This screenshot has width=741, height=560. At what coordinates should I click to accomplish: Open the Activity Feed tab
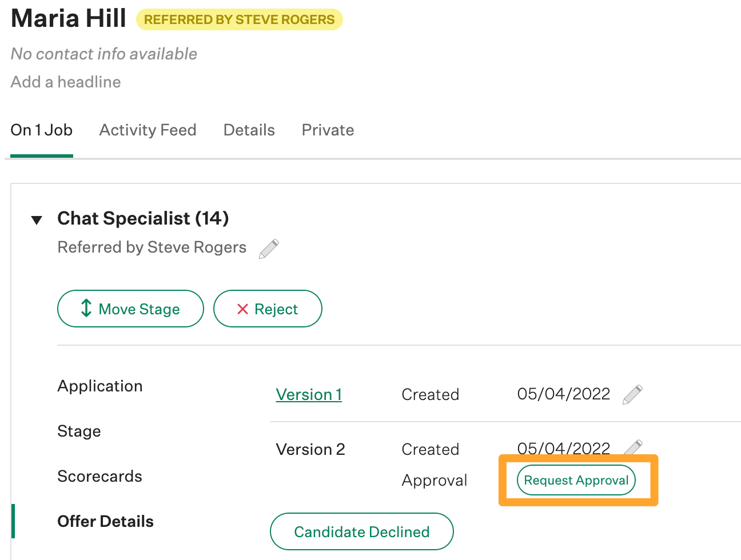coord(148,130)
